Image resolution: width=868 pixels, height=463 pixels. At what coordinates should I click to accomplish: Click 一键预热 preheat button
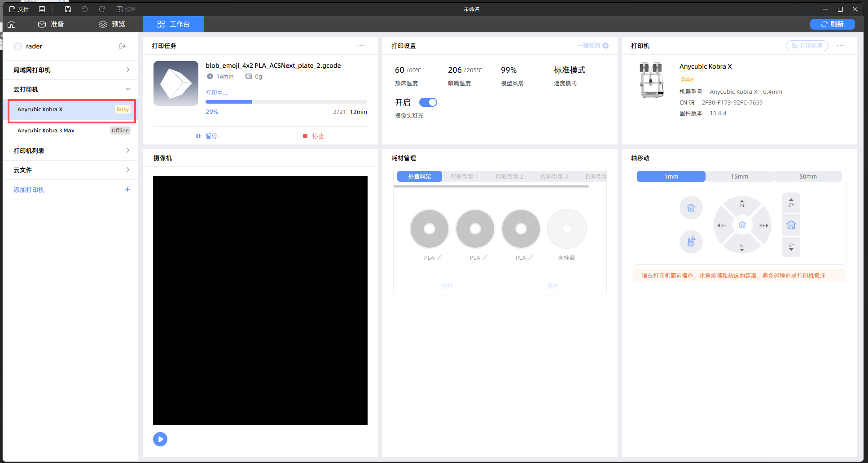coord(593,46)
